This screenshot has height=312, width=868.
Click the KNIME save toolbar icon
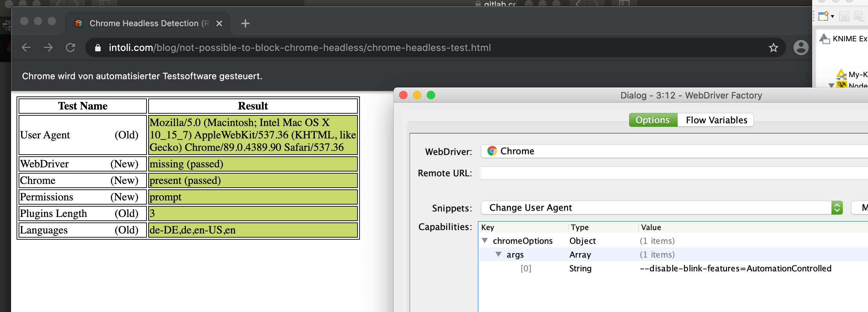[844, 16]
